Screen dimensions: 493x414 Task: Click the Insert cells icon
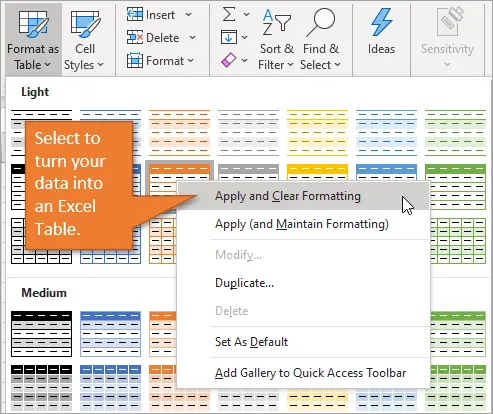(135, 15)
